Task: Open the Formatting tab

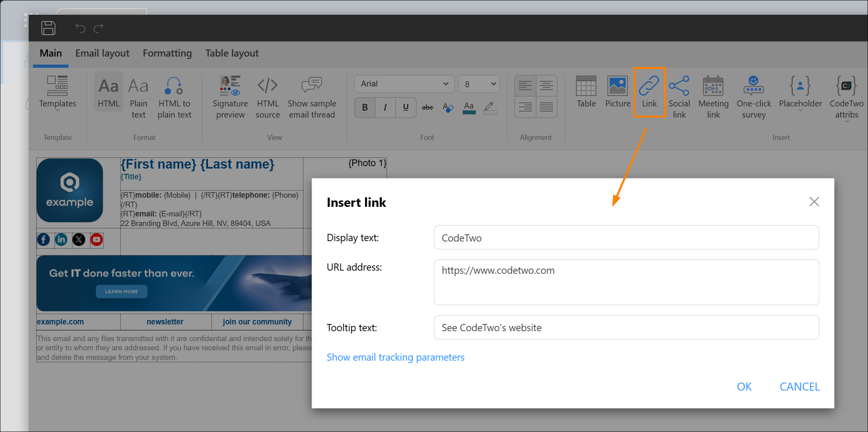Action: [x=167, y=53]
